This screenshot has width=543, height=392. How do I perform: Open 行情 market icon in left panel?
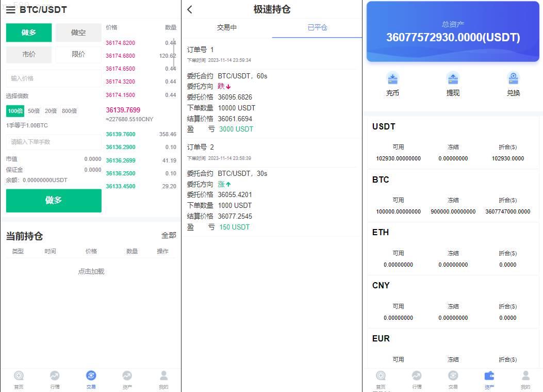coord(55,375)
